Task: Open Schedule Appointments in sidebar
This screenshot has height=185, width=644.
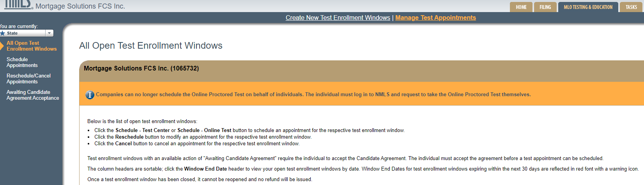Action: pos(22,62)
